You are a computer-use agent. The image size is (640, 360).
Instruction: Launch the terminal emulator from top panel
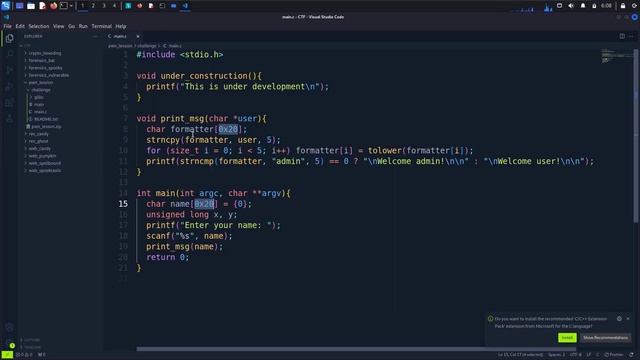pos(64,6)
